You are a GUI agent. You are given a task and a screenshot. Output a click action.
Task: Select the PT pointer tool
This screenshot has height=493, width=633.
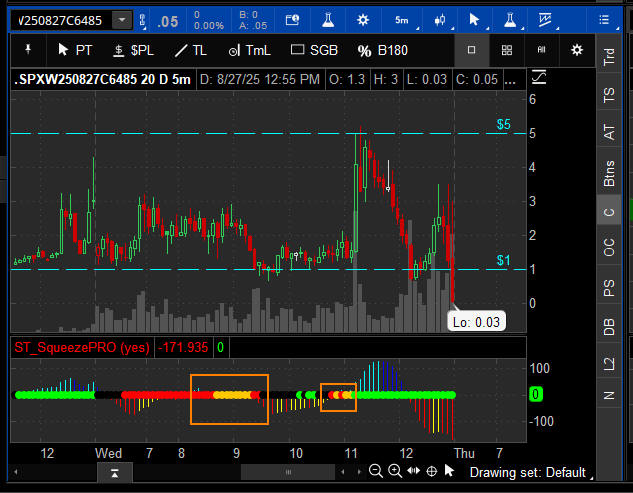[x=76, y=50]
